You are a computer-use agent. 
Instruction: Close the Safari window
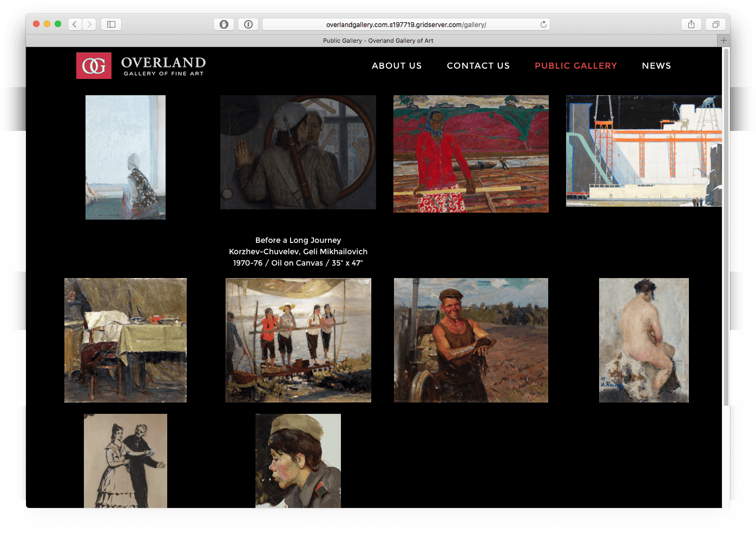pos(36,24)
